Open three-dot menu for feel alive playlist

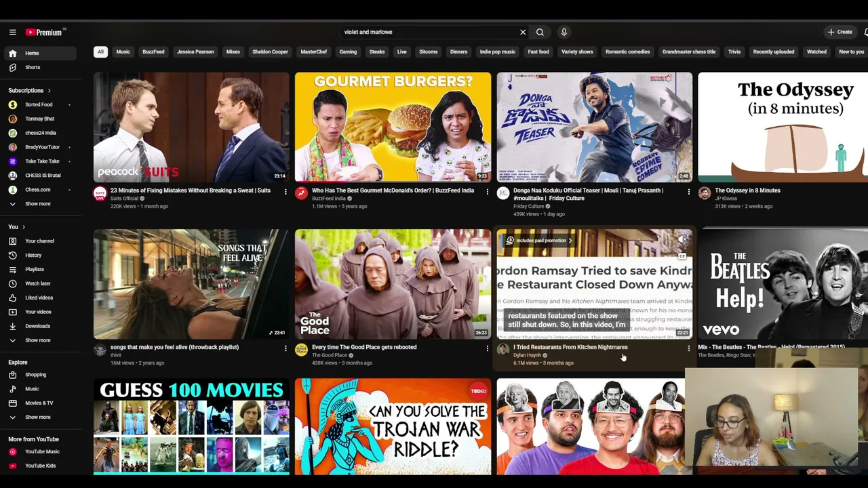(285, 348)
